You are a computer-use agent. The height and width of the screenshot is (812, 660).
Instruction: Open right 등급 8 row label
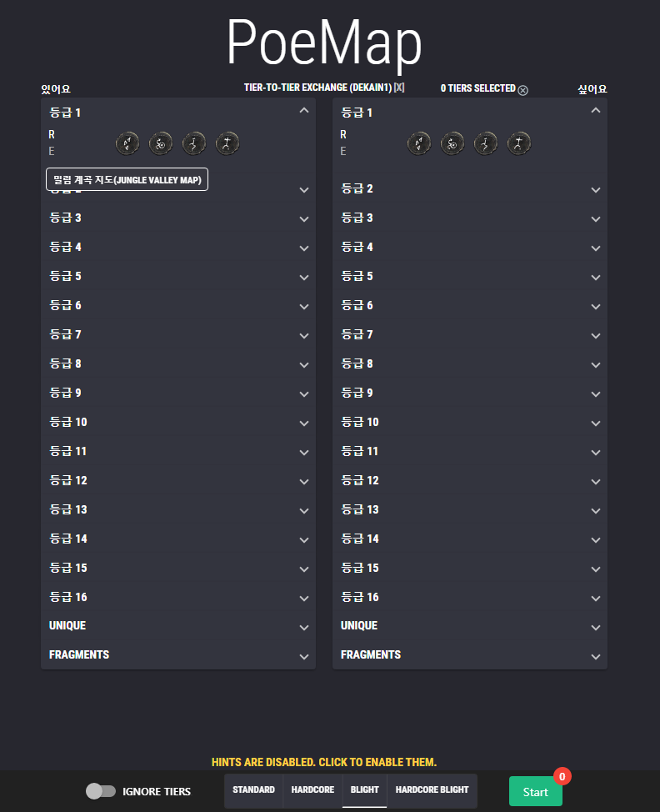[x=357, y=364]
